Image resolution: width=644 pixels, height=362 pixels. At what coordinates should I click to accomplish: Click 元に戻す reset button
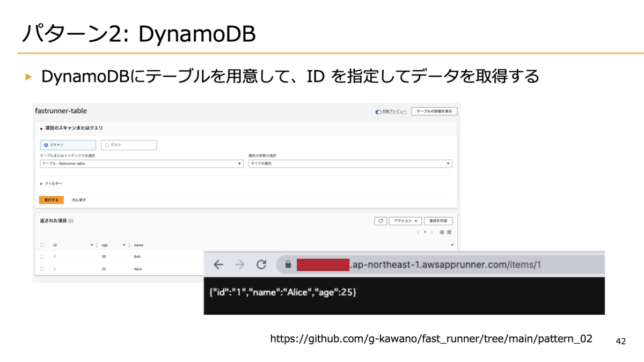tap(79, 200)
